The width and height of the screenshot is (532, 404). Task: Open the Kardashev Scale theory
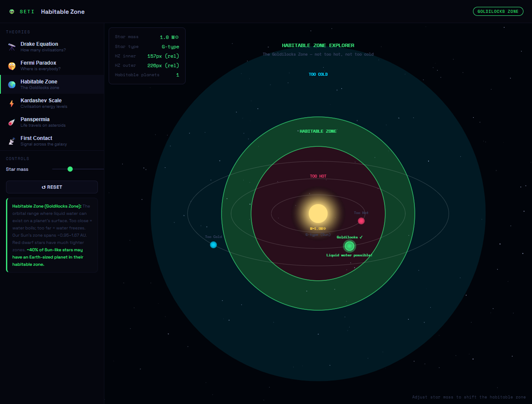tap(52, 103)
